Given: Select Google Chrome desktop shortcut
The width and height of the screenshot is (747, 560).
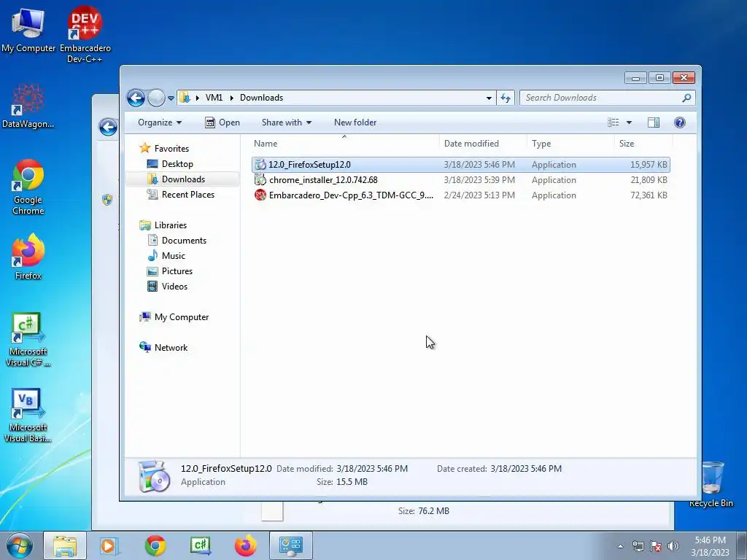Looking at the screenshot, I should (28, 187).
